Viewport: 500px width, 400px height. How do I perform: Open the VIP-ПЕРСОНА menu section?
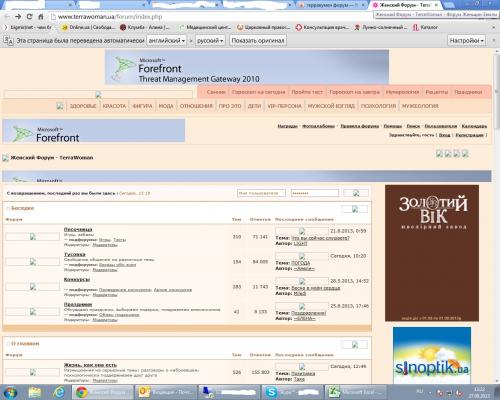click(284, 106)
